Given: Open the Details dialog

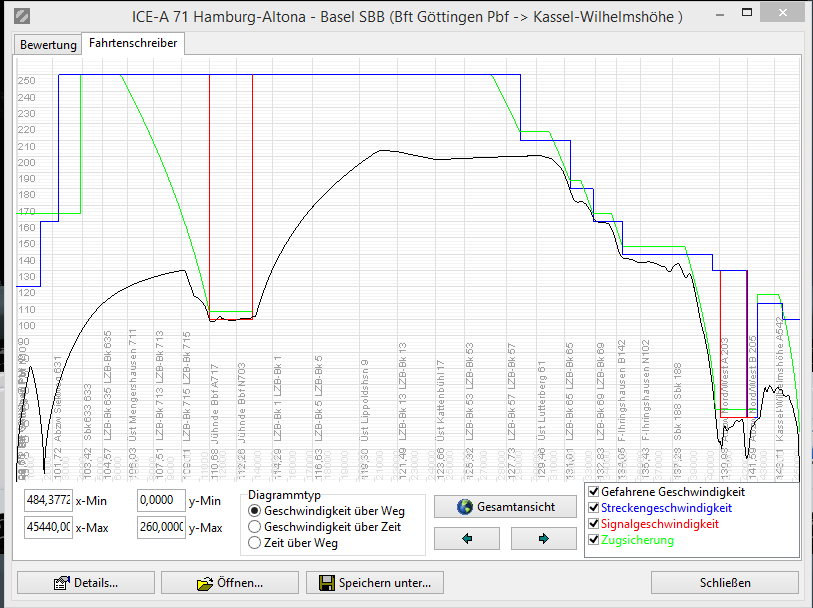Looking at the screenshot, I should (86, 583).
